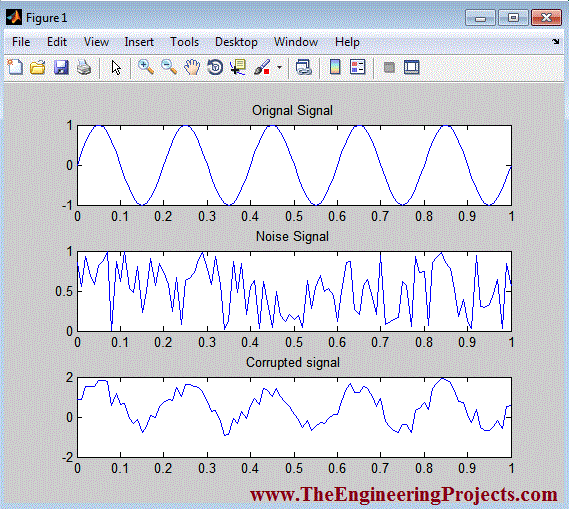Toggle the Legend insert button

(357, 67)
